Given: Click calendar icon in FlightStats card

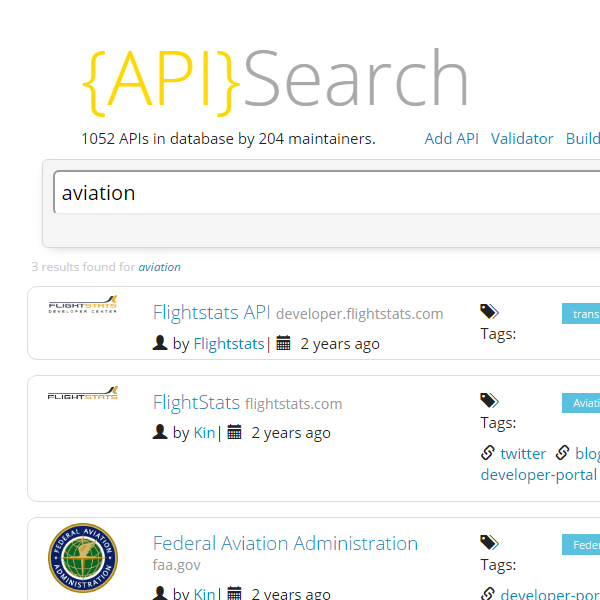Looking at the screenshot, I should [x=234, y=432].
